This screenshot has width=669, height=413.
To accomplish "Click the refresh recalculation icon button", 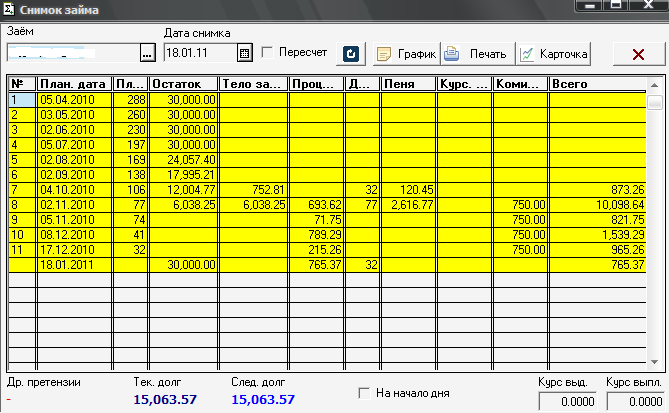I will [x=351, y=53].
